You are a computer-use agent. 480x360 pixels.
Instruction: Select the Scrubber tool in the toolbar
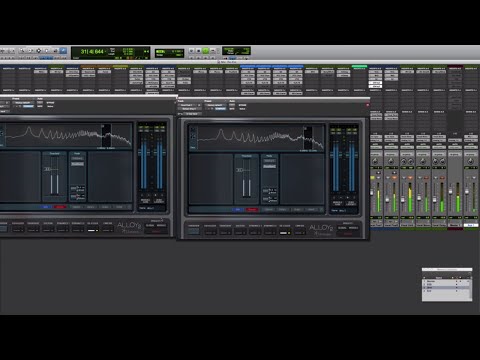point(55,51)
